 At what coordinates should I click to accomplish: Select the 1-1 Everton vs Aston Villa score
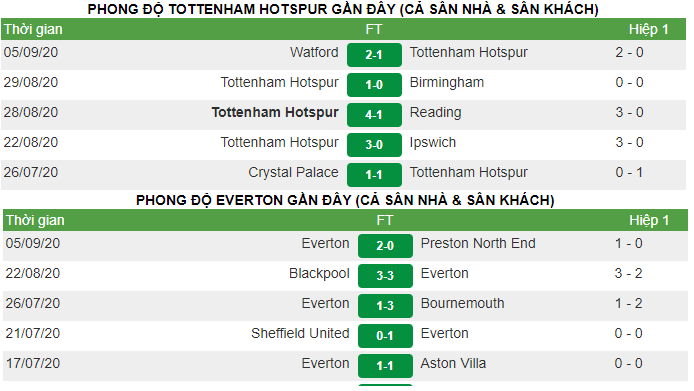385,366
